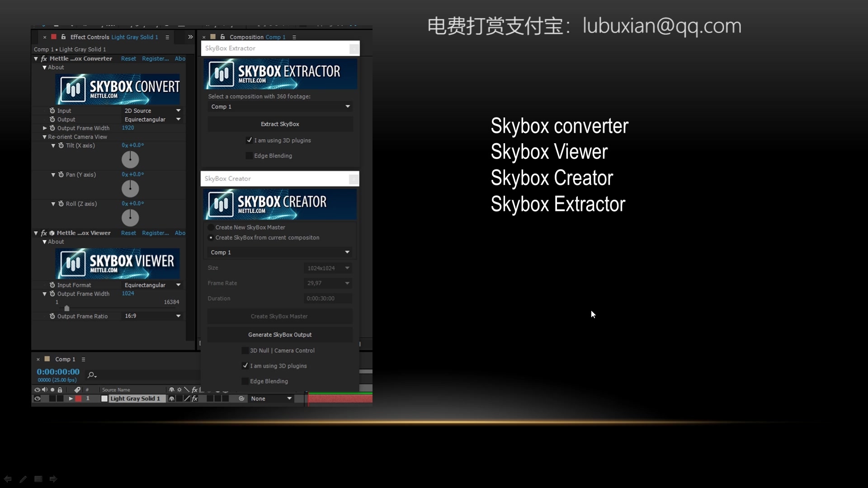This screenshot has width=868, height=488.
Task: Open the Frame Rate 29,97 dropdown
Action: pyautogui.click(x=328, y=283)
